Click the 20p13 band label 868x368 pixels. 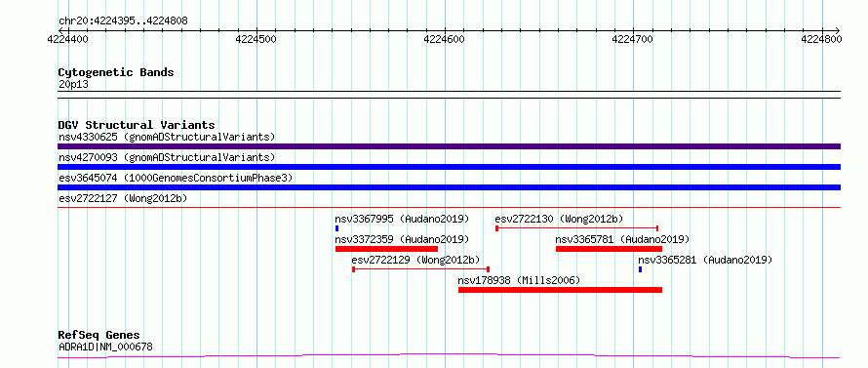click(73, 85)
